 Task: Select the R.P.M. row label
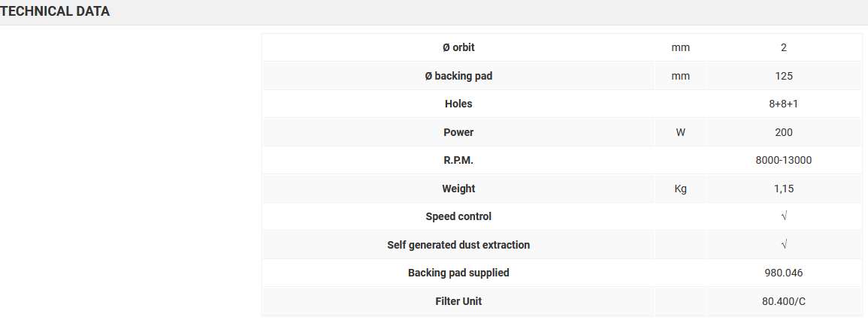(x=458, y=160)
